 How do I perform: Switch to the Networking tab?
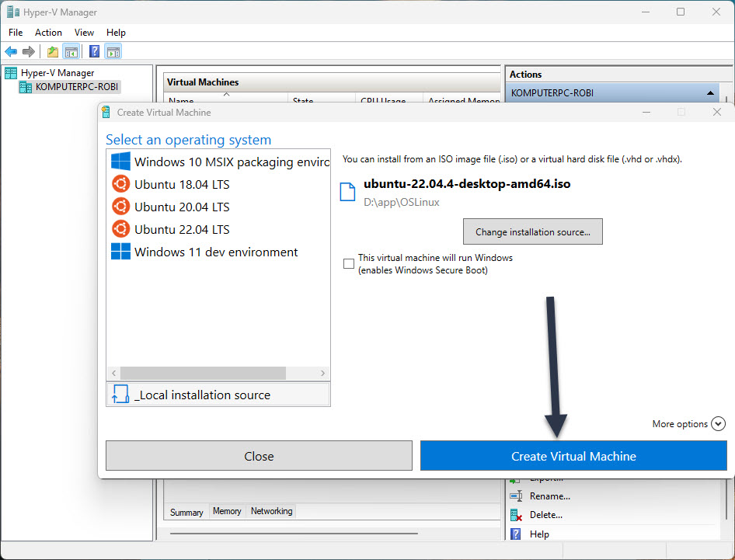coord(270,511)
